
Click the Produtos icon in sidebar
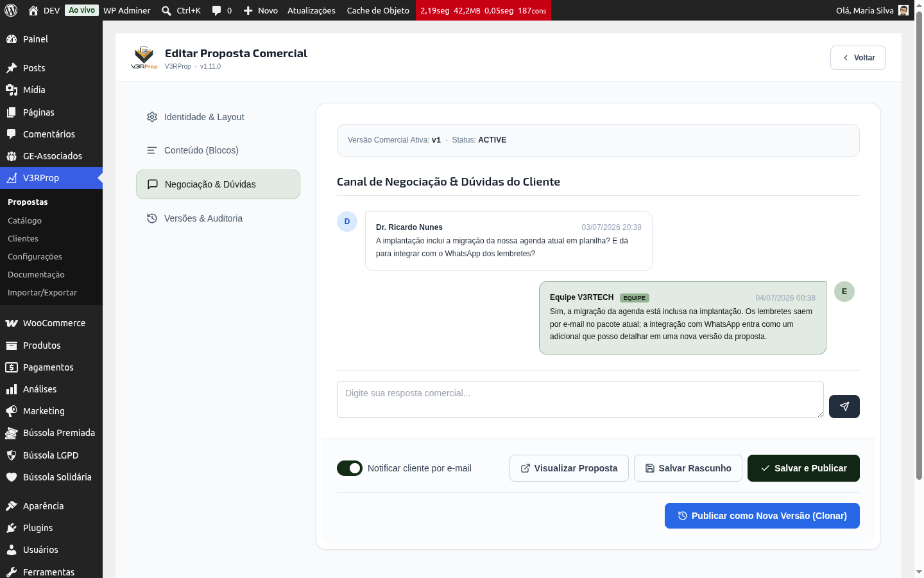pos(12,346)
